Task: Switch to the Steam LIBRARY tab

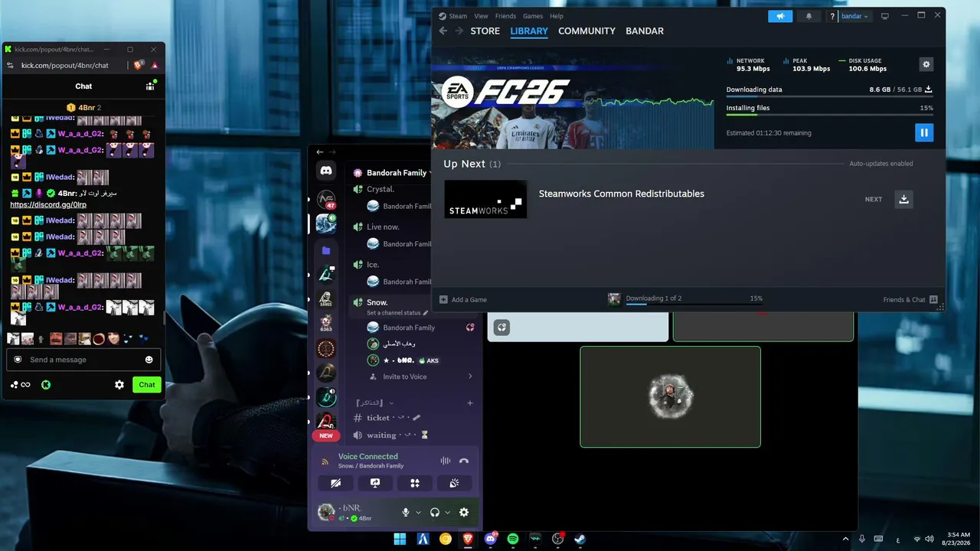Action: [x=529, y=31]
